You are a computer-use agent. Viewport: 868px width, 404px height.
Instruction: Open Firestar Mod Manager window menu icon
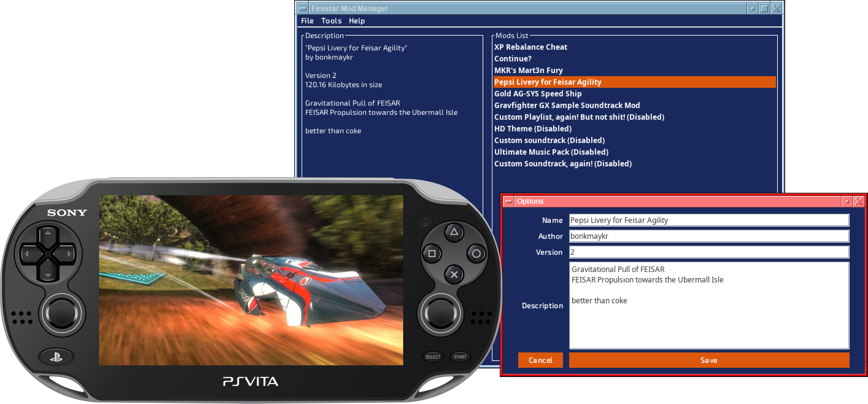point(303,9)
